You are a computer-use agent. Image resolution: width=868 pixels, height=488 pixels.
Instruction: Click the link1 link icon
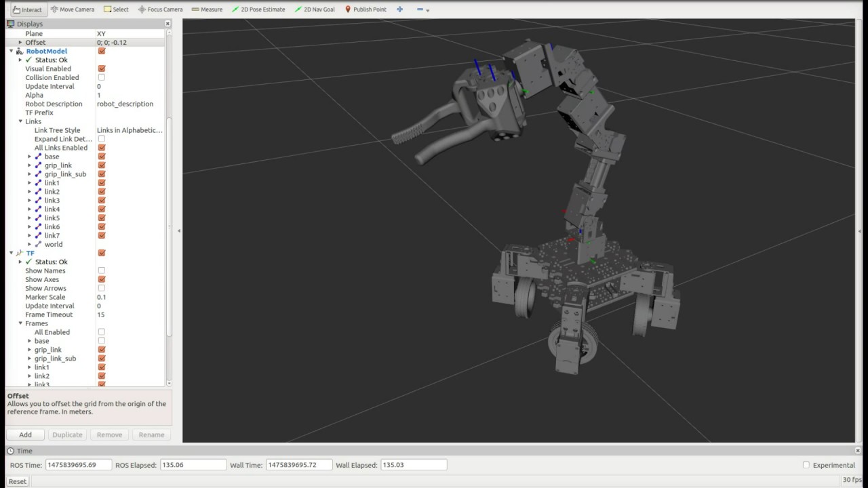(x=38, y=183)
